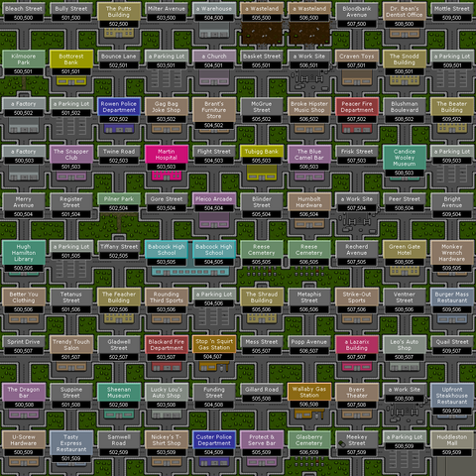Click the Better You Clothing label
Screen dimensions: 476x476
coord(24,297)
